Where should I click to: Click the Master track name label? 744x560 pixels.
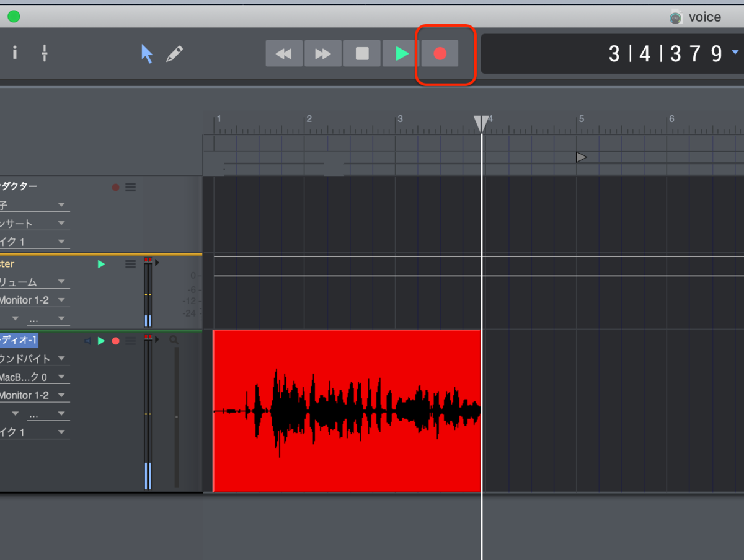[7, 264]
